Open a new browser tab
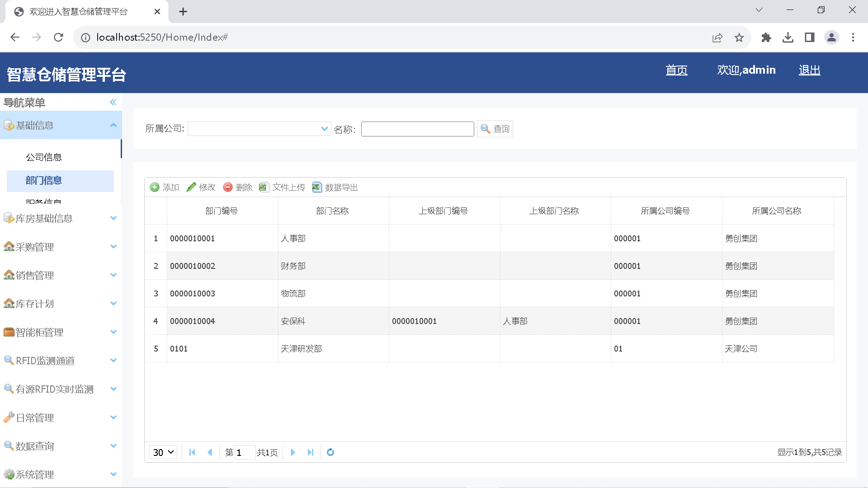The height and width of the screenshot is (488, 868). point(183,12)
